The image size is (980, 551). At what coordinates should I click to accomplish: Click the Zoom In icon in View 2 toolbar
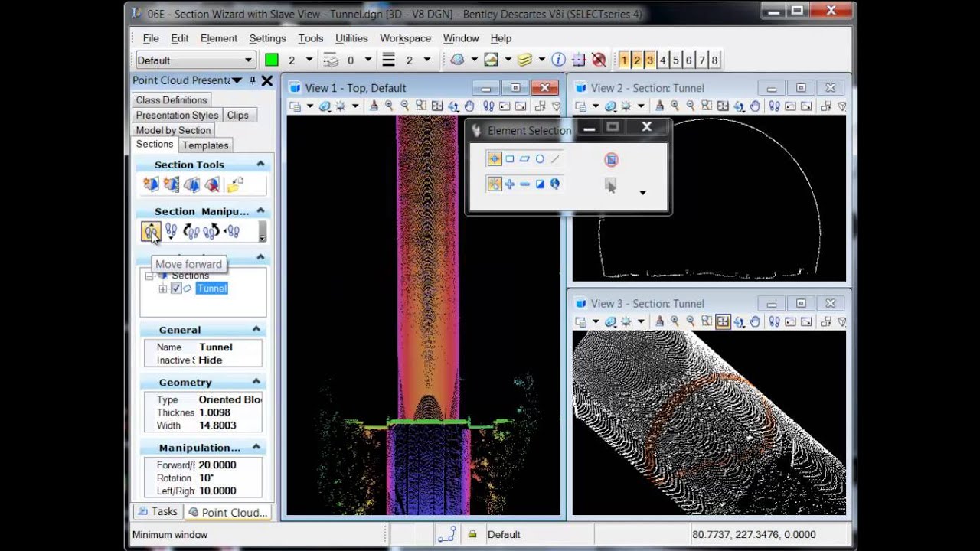coord(675,106)
